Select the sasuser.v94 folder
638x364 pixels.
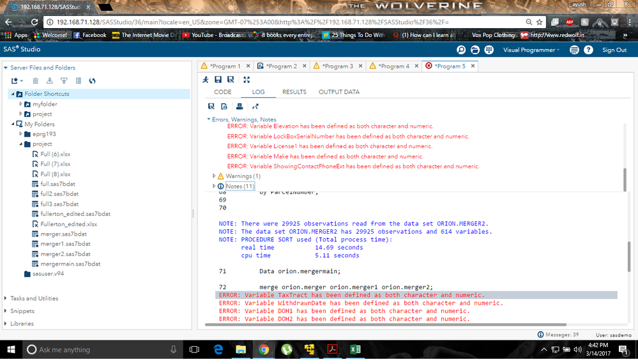click(x=48, y=274)
